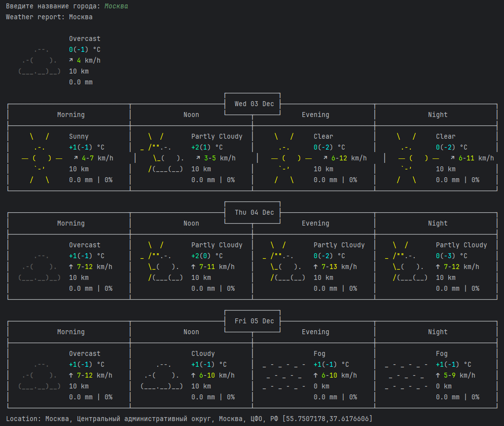Select the 'Введите название города:' prompt text

53,6
